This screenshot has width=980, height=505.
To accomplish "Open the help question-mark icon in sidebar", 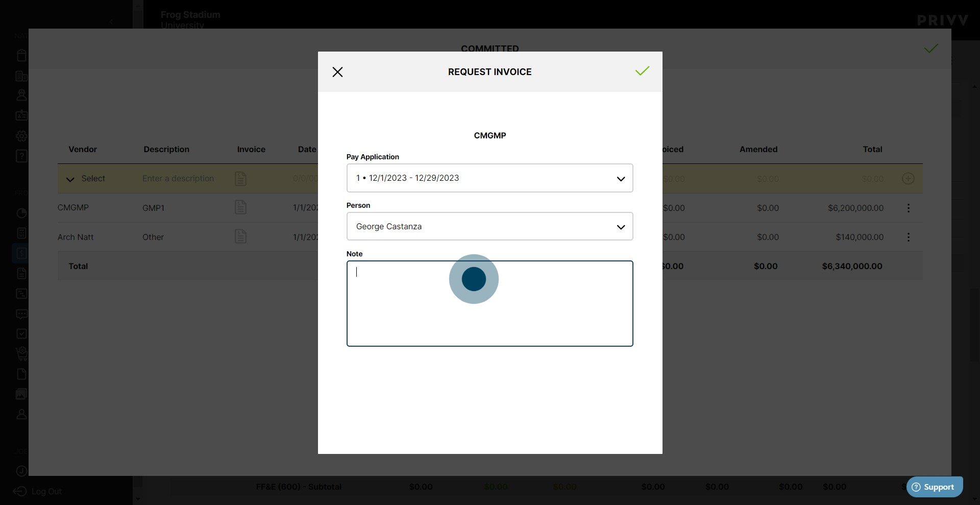I will [21, 156].
